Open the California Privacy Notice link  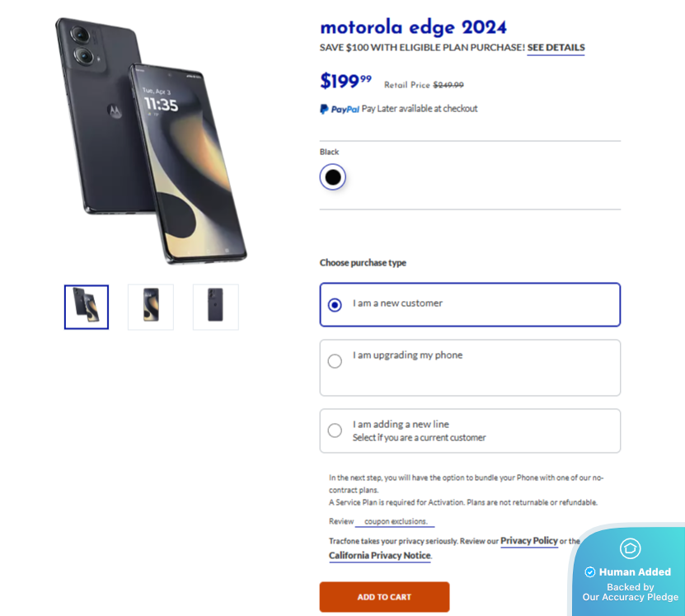point(379,556)
